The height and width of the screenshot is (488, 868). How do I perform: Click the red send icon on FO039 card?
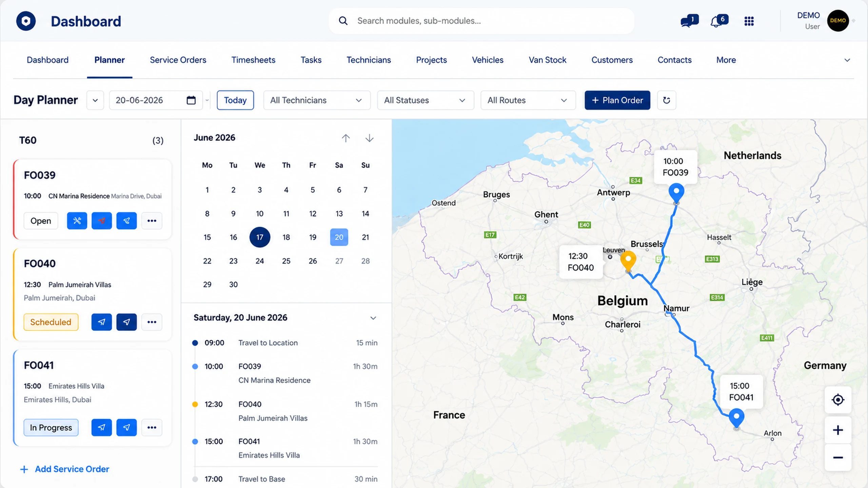(102, 221)
